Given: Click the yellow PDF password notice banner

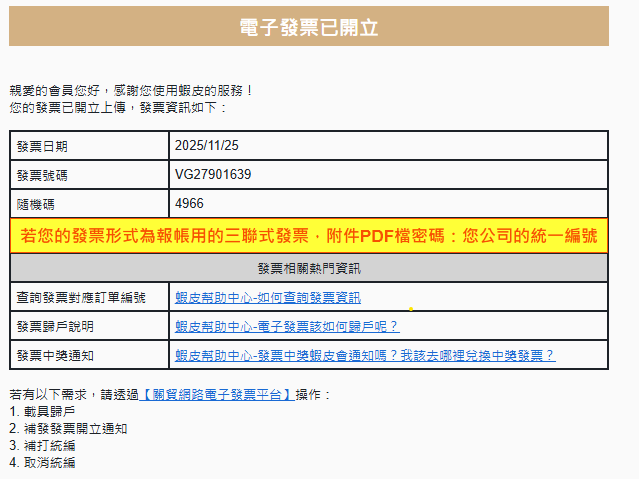Looking at the screenshot, I should (309, 236).
